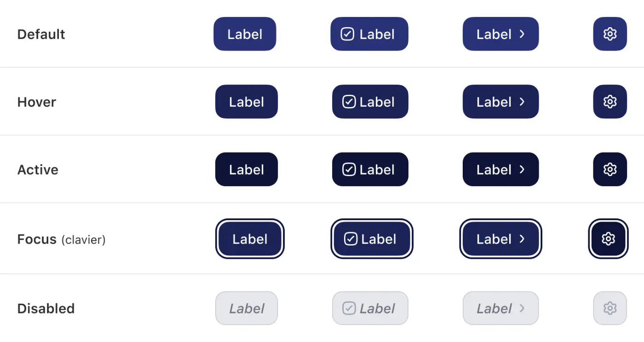
Task: Click the checkmark Label button in Default row
Action: 369,34
